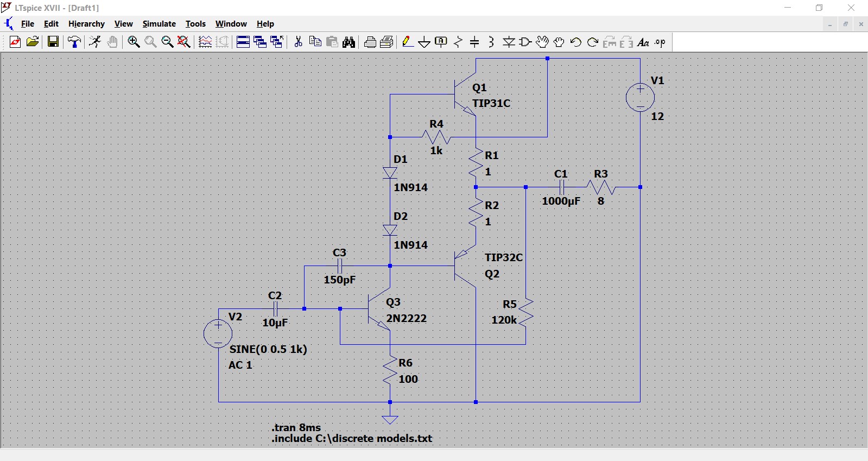Viewport: 868px width, 461px height.
Task: Open the Simulate menu
Action: 159,24
